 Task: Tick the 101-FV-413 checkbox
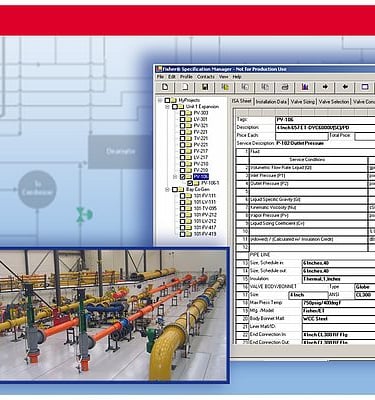coord(183,234)
